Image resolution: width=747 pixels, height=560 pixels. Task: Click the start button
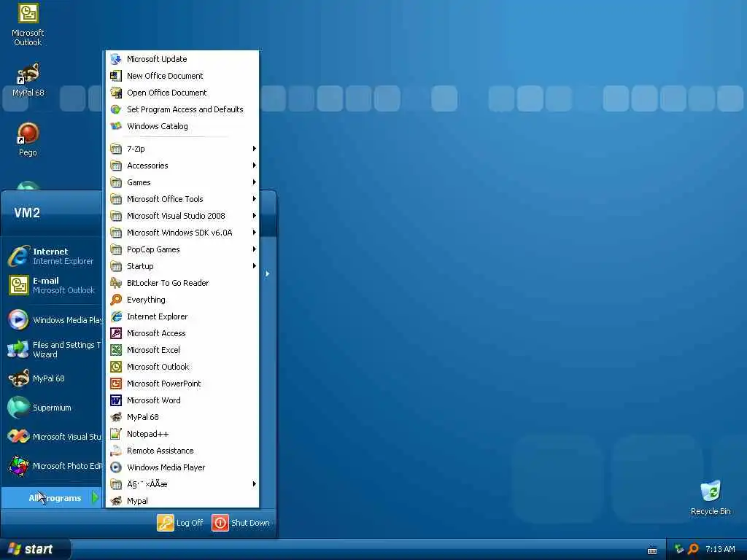click(35, 549)
